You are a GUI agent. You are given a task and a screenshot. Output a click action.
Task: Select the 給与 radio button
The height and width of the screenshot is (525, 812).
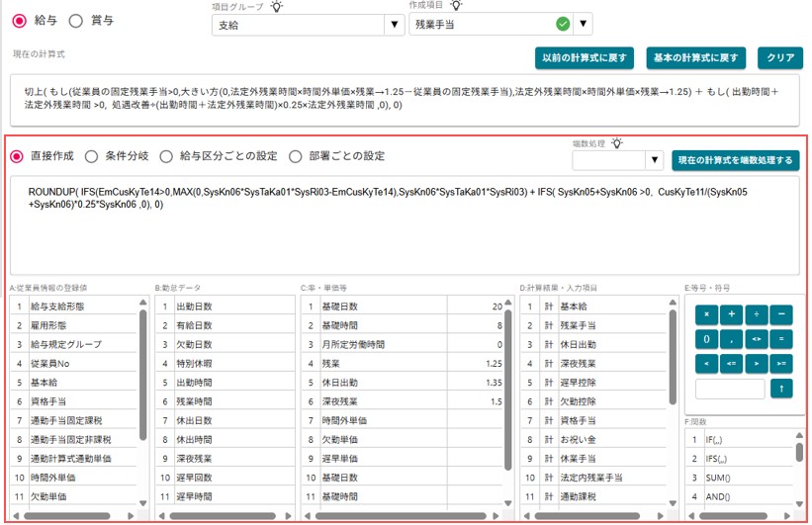(x=20, y=21)
